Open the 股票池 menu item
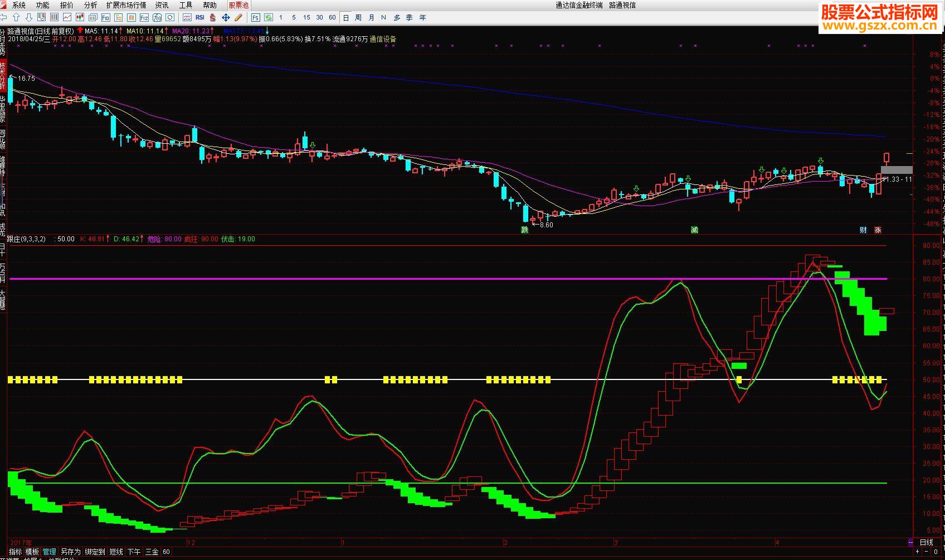The width and height of the screenshot is (945, 560). [238, 5]
